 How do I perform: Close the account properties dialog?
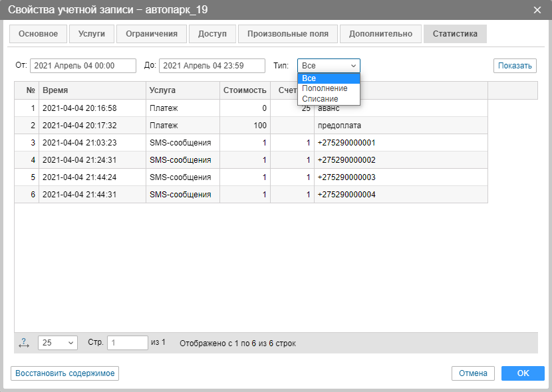click(x=537, y=10)
